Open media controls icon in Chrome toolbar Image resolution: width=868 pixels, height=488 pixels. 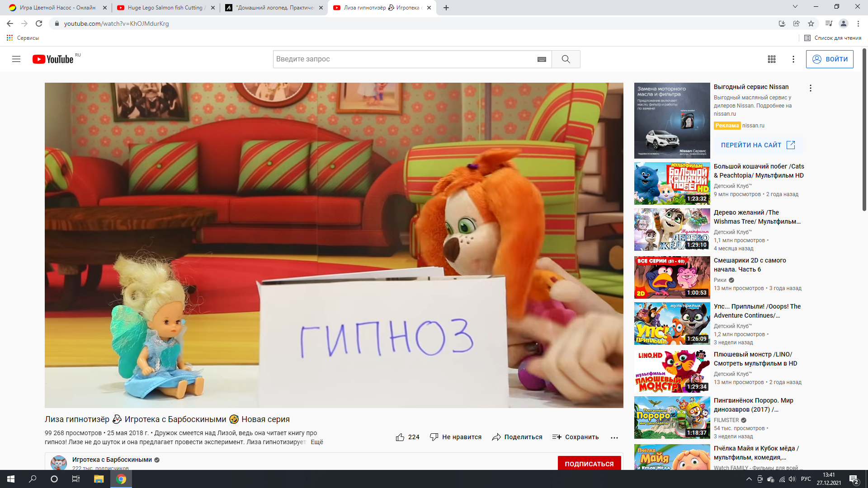point(829,23)
